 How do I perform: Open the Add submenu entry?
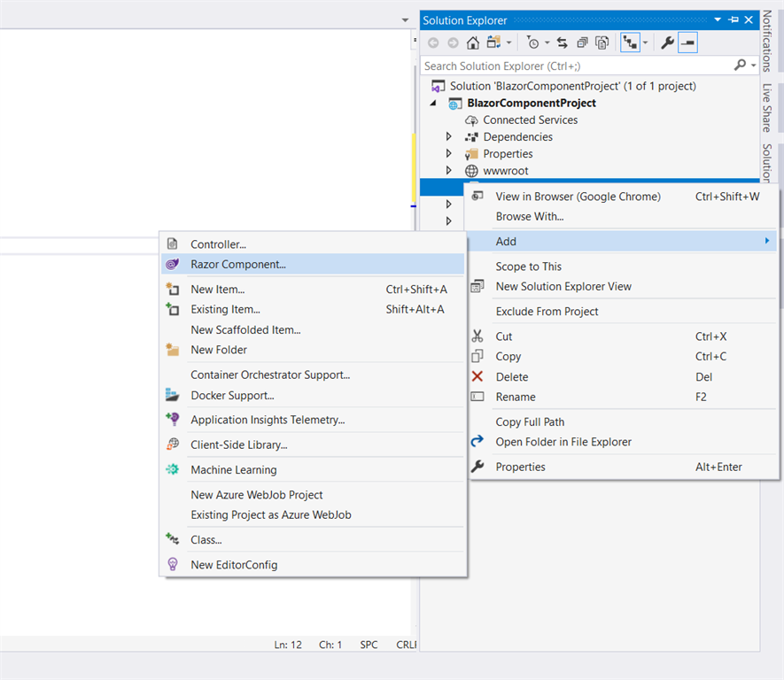(624, 242)
